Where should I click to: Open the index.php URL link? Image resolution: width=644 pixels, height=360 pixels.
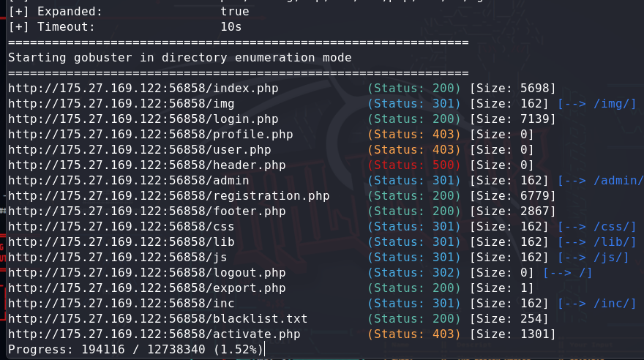[x=143, y=89]
